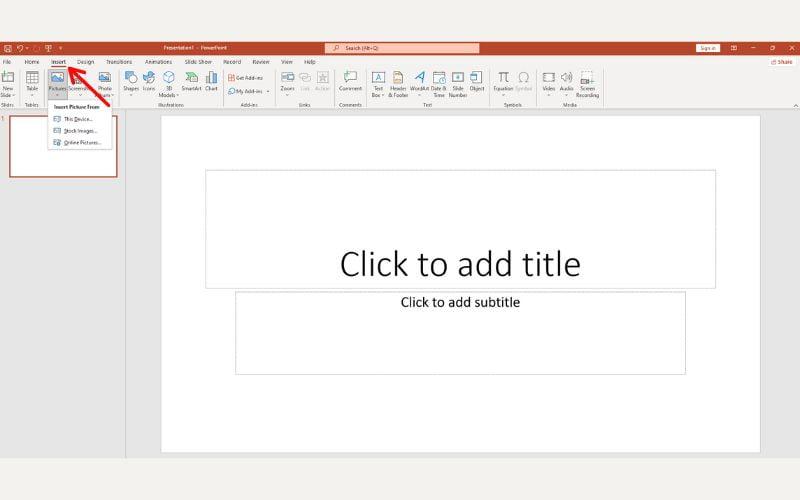The image size is (800, 500).
Task: Open the Help tab
Action: click(x=310, y=62)
